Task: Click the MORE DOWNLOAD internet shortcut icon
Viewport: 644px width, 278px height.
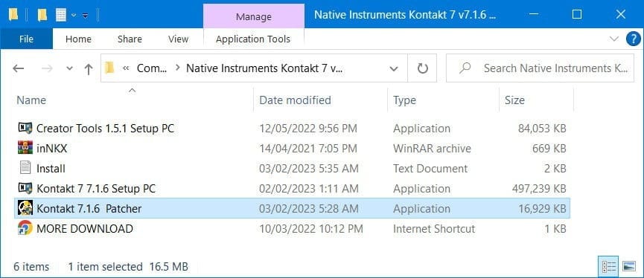Action: click(x=25, y=228)
